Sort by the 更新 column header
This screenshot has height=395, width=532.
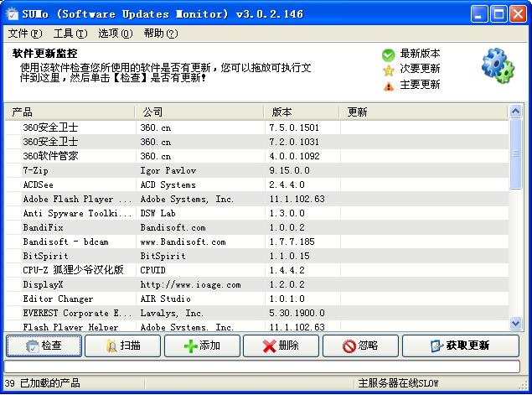click(423, 112)
